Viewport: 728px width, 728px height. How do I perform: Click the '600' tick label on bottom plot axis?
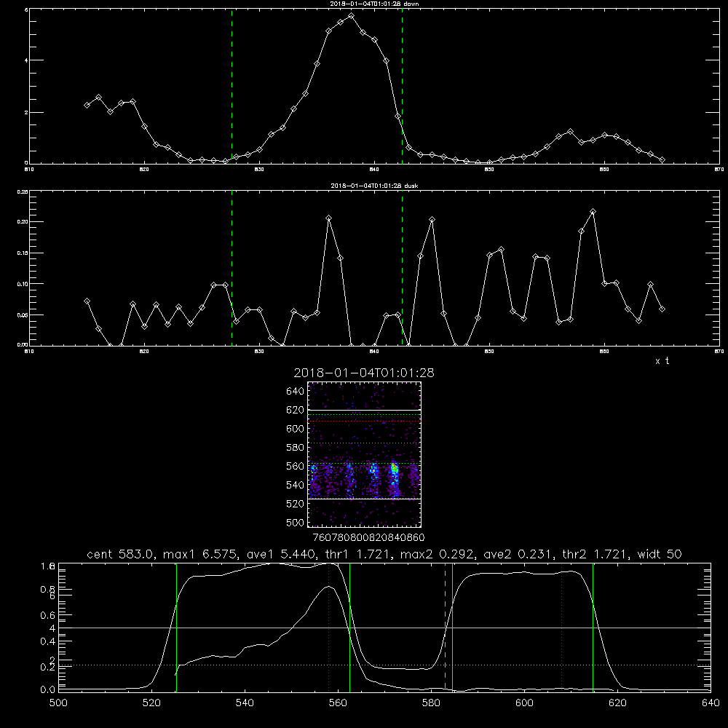(x=524, y=703)
